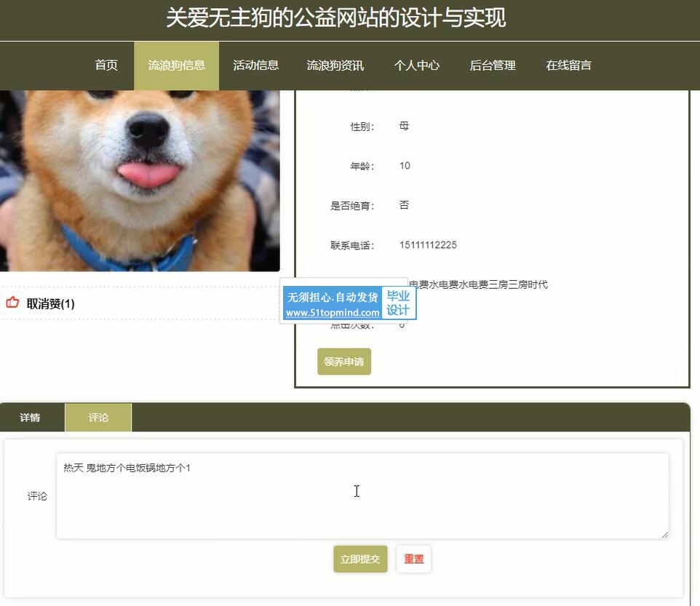700x606 pixels.
Task: Focus the 评论 comment text area
Action: pyautogui.click(x=362, y=495)
